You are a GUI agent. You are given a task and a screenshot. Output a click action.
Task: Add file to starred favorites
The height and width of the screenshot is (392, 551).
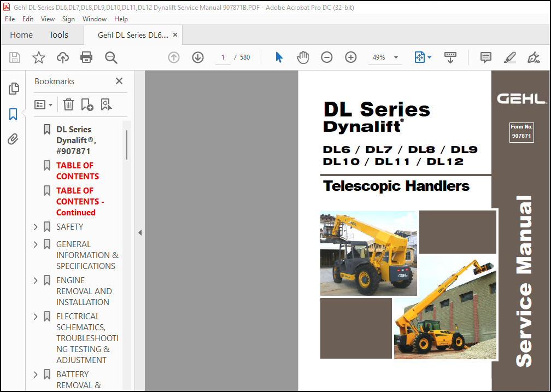pyautogui.click(x=39, y=57)
